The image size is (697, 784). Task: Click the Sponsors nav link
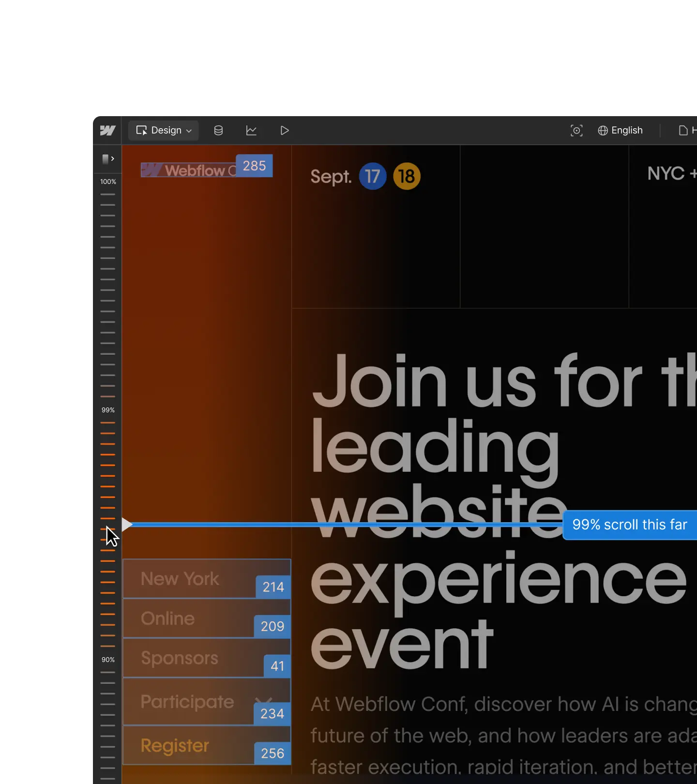coord(207,658)
